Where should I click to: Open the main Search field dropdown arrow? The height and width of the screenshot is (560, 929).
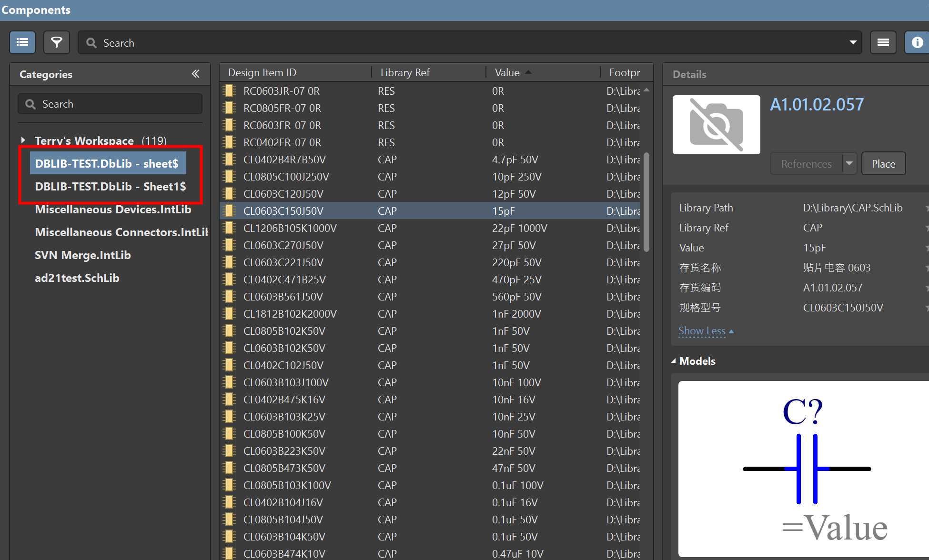click(853, 43)
